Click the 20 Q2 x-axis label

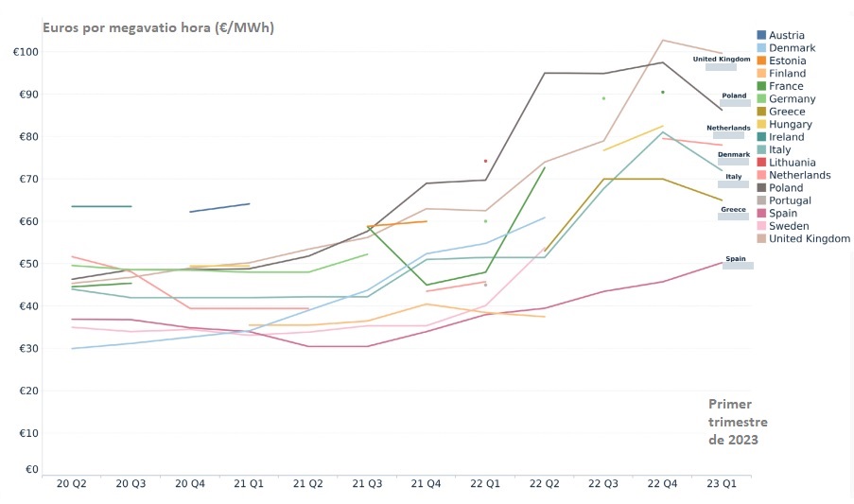pyautogui.click(x=72, y=484)
